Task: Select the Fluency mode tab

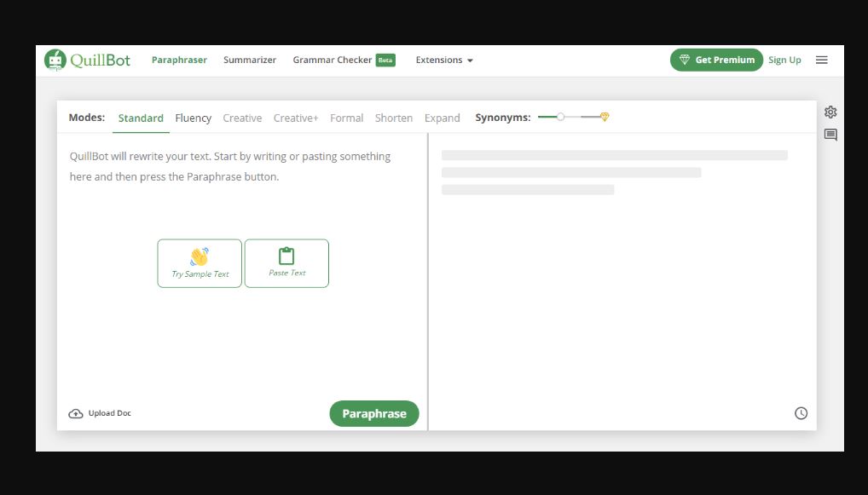Action: (x=194, y=118)
